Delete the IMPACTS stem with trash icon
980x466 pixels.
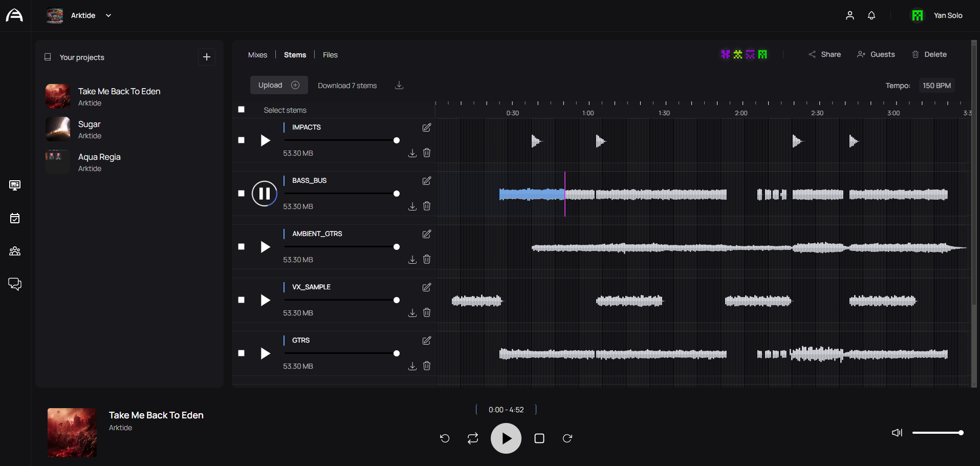pyautogui.click(x=427, y=153)
